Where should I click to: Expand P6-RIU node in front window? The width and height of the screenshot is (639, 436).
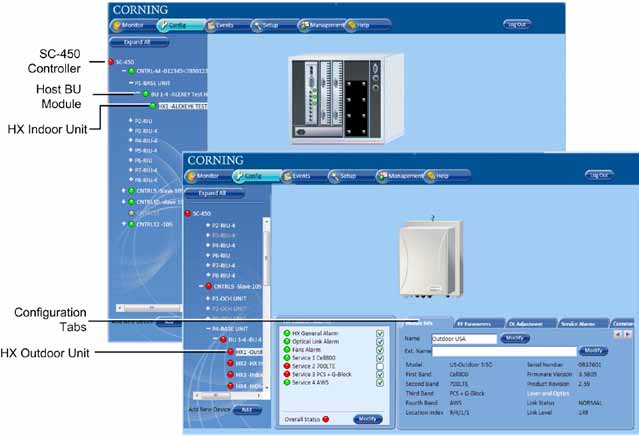click(208, 255)
